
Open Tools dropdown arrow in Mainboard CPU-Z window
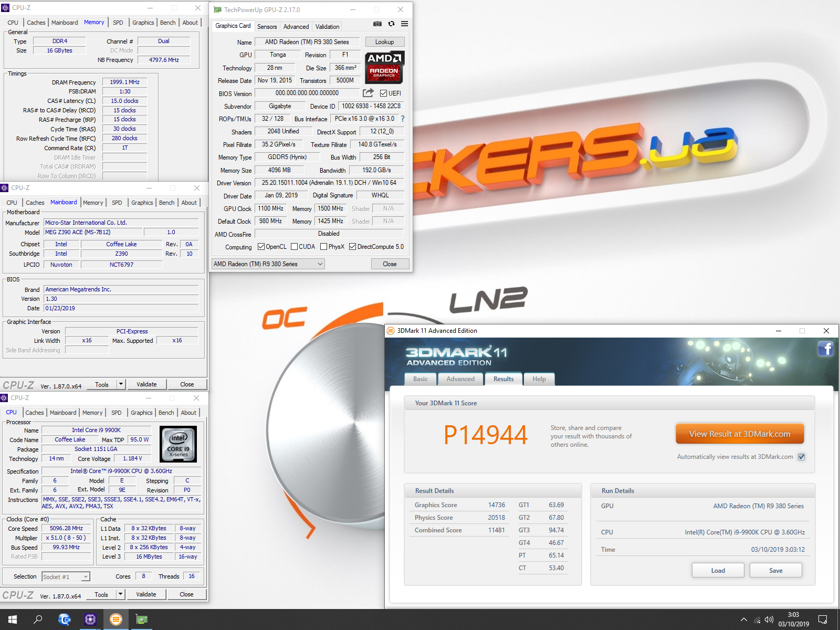tap(121, 384)
